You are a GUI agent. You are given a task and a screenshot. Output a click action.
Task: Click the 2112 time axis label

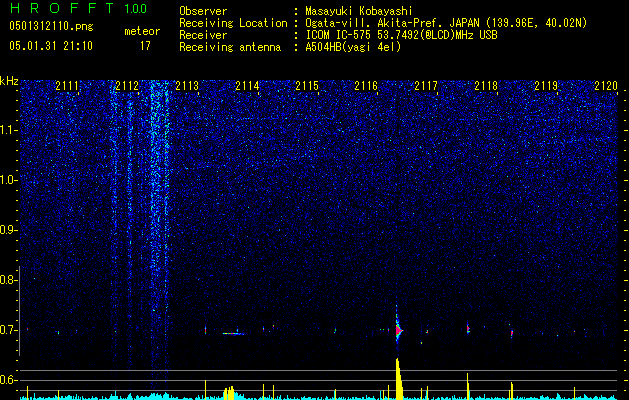127,86
